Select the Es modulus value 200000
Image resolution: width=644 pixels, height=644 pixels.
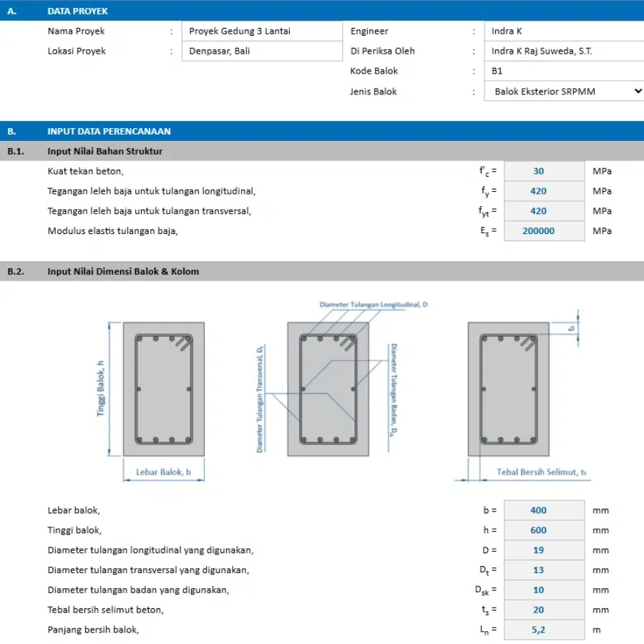[x=545, y=231]
